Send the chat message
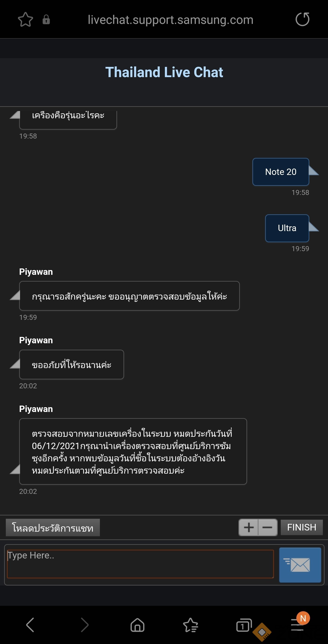 coord(300,565)
